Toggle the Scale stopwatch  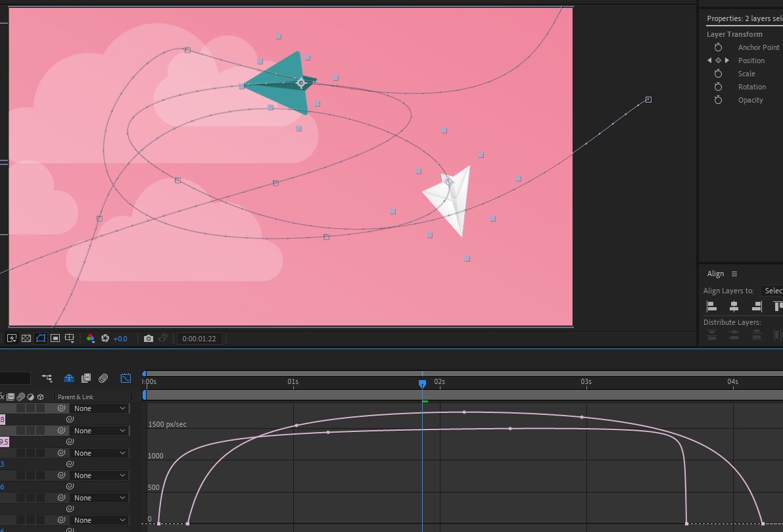pyautogui.click(x=718, y=74)
